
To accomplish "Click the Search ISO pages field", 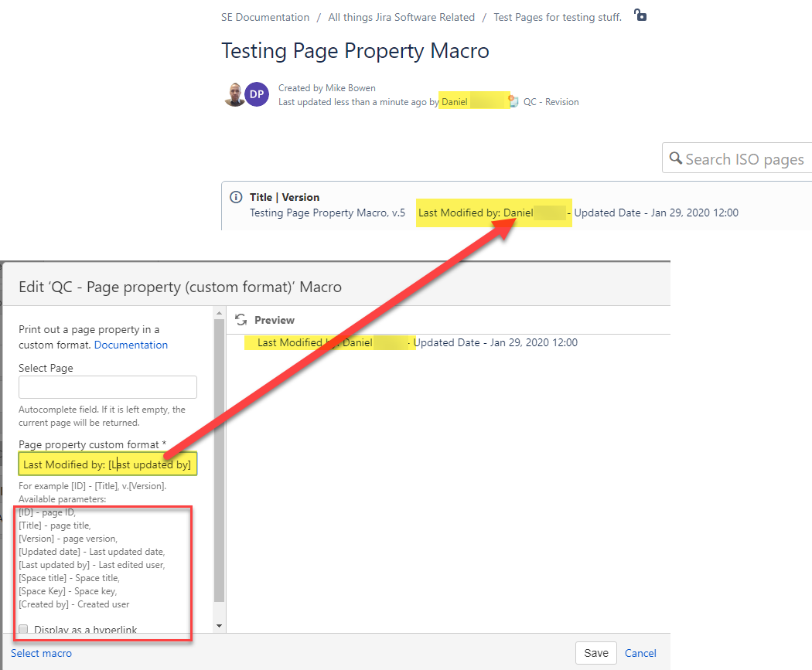I will tap(738, 158).
